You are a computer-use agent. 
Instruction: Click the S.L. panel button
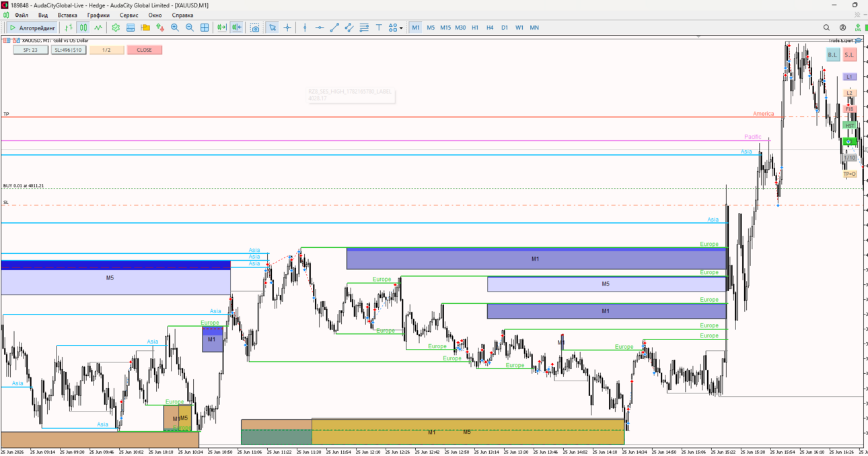[x=849, y=55]
